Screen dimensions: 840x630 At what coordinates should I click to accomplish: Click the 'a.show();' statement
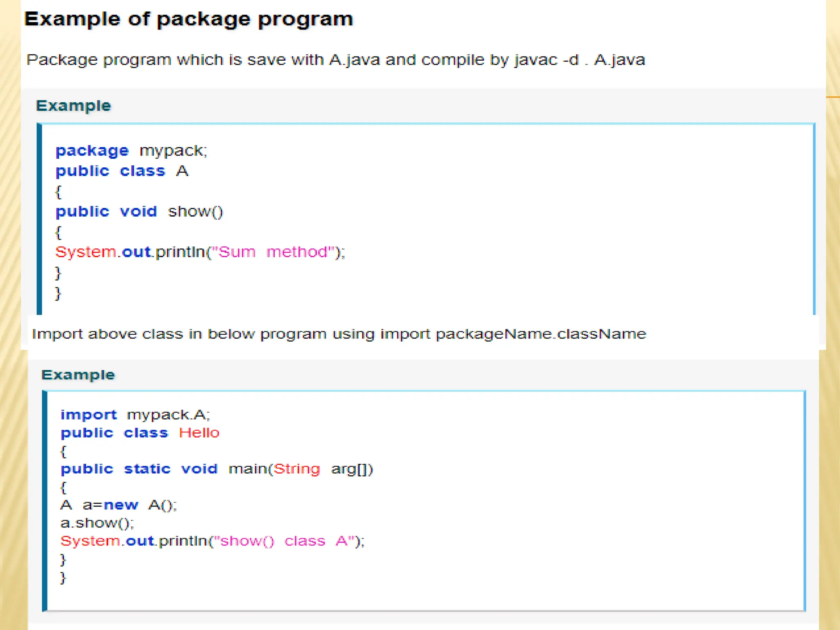pyautogui.click(x=97, y=523)
